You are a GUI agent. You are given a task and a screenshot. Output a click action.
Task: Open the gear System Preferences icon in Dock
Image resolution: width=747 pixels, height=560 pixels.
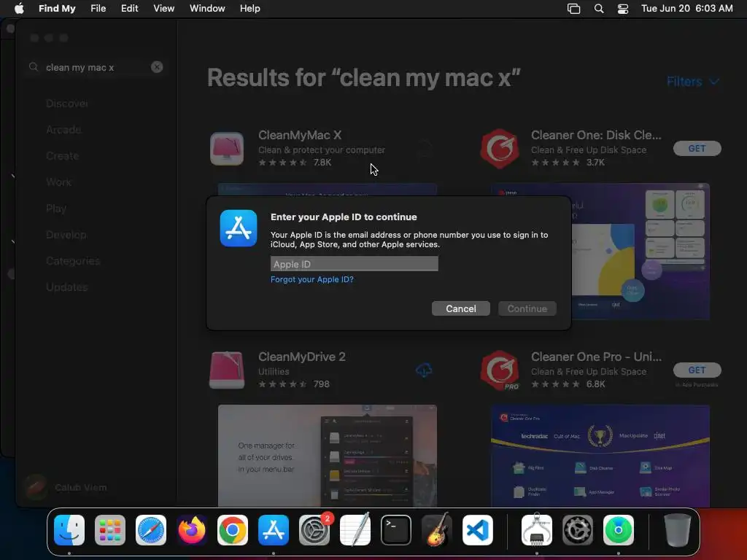click(578, 530)
